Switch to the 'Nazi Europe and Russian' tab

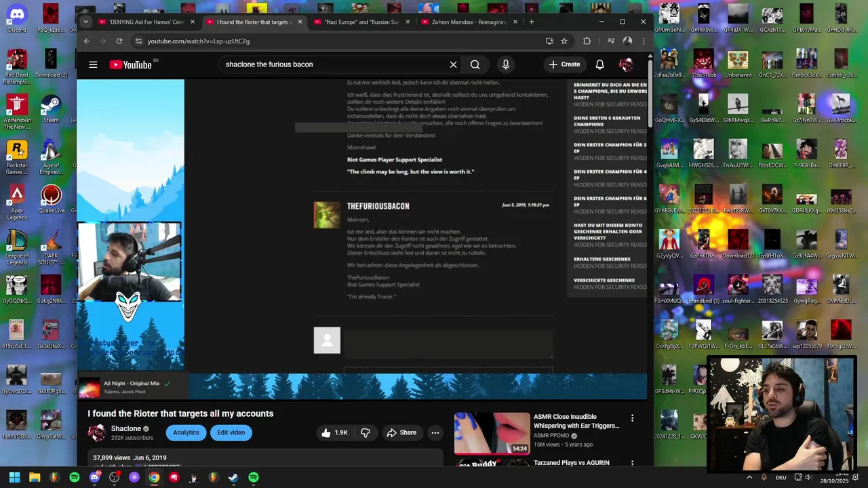point(361,22)
